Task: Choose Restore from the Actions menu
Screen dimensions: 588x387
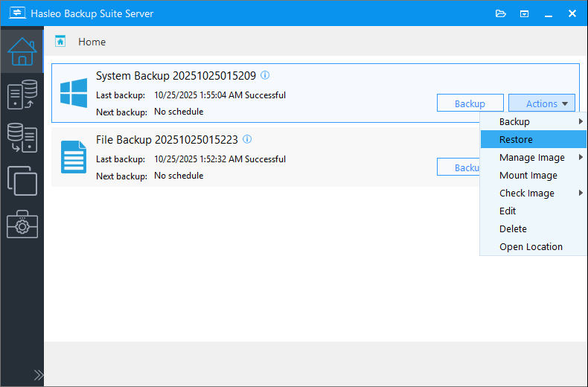Action: point(533,139)
